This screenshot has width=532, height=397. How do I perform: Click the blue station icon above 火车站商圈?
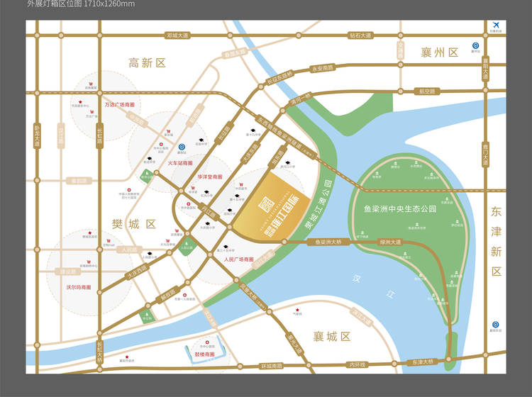182,147
